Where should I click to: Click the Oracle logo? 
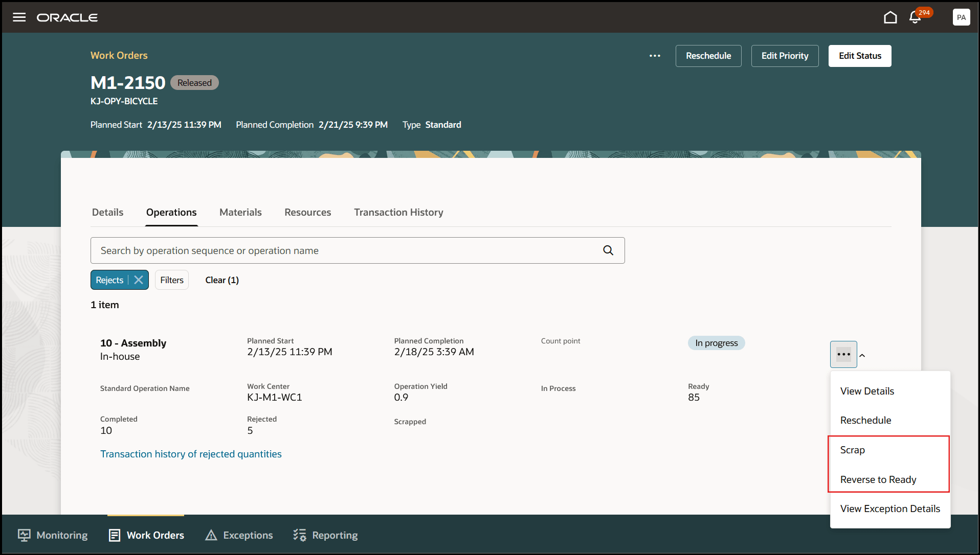click(x=67, y=17)
